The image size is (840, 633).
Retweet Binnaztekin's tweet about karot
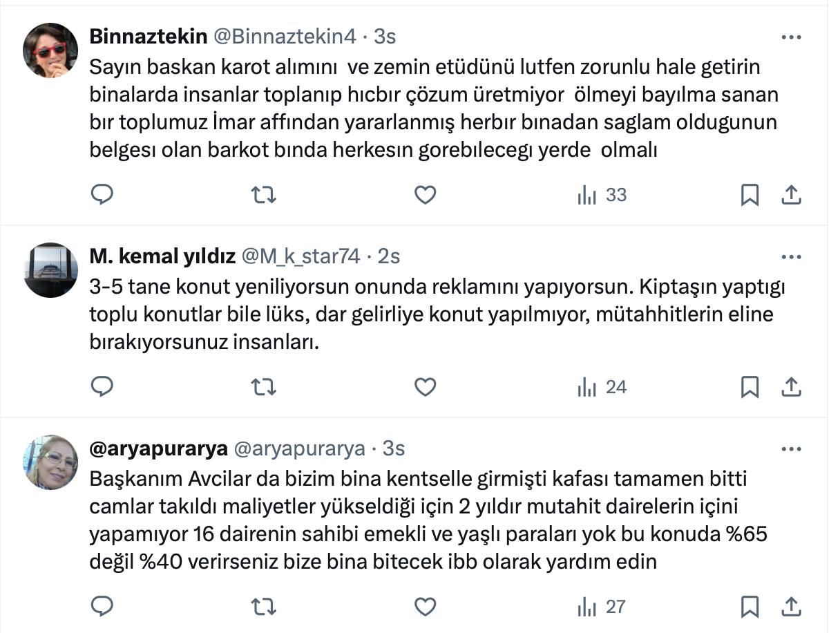[263, 196]
